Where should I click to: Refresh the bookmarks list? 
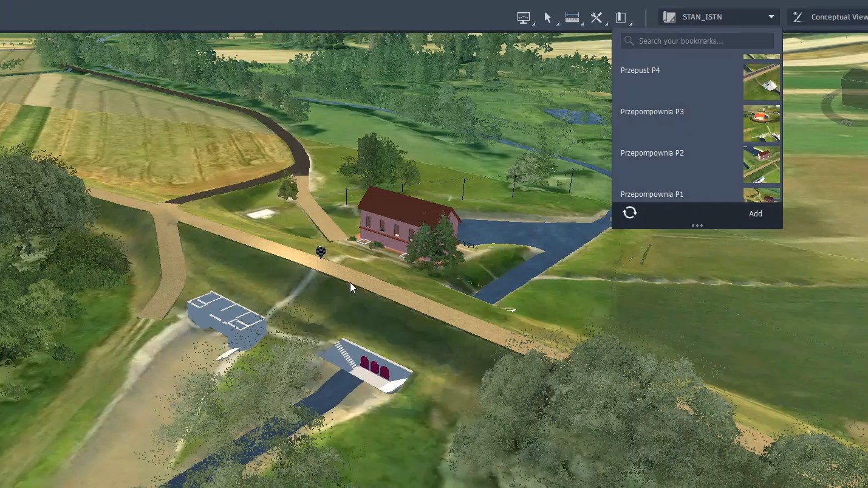pyautogui.click(x=630, y=212)
